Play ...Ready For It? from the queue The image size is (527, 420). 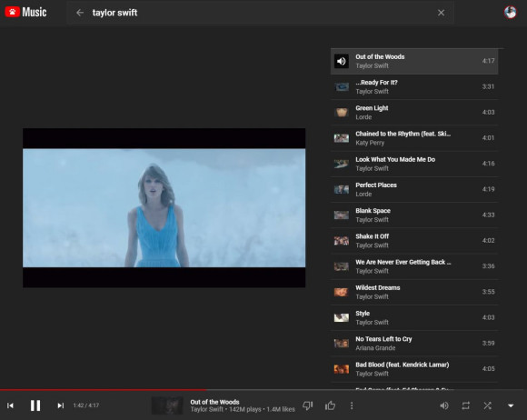click(x=414, y=86)
